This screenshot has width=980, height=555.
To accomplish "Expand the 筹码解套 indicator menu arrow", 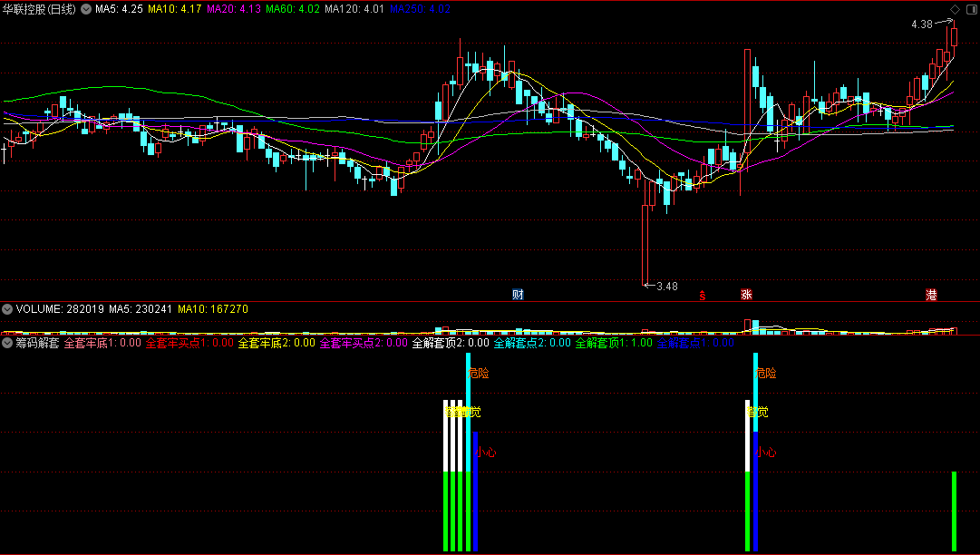I will (7, 343).
